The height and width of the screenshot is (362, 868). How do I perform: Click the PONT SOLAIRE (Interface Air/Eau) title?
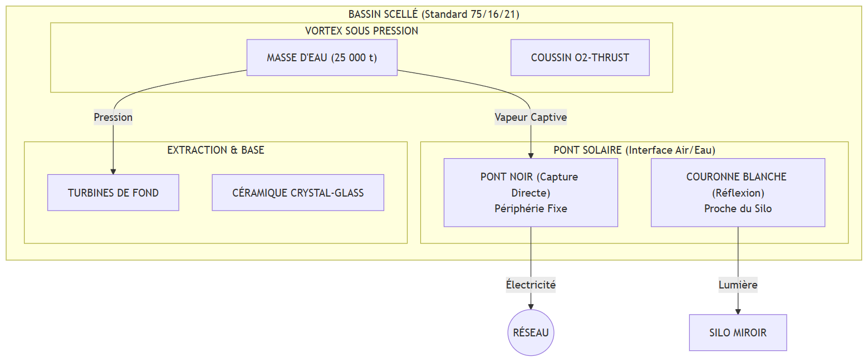[x=634, y=150]
